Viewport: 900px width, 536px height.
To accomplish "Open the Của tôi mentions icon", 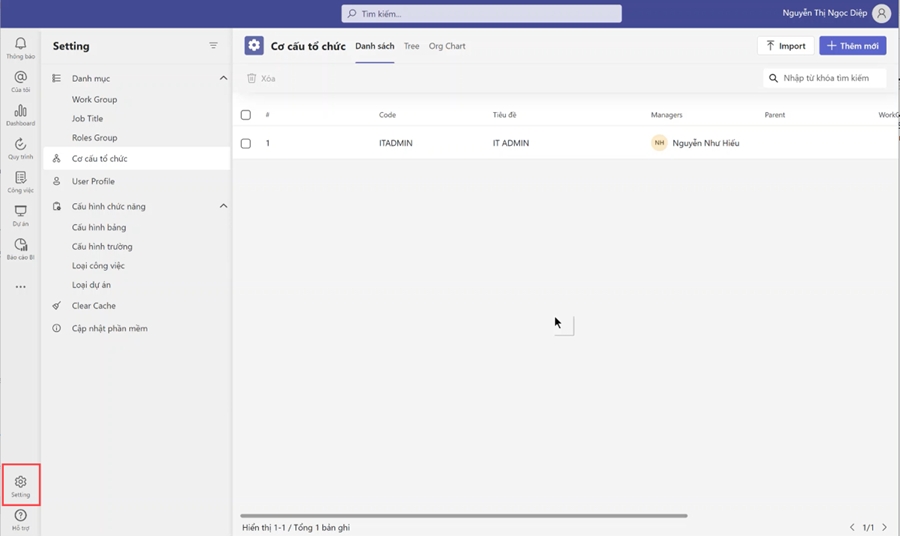I will click(20, 79).
